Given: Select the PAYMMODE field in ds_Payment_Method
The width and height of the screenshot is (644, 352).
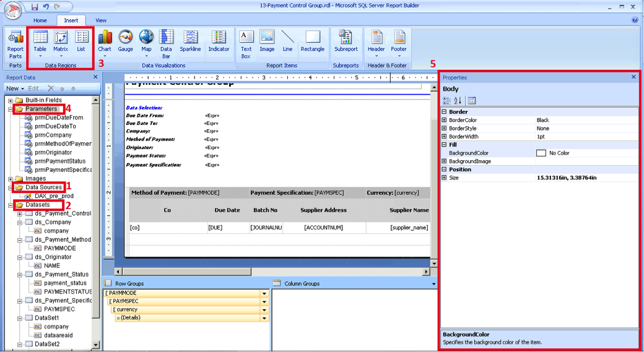Looking at the screenshot, I should [60, 248].
